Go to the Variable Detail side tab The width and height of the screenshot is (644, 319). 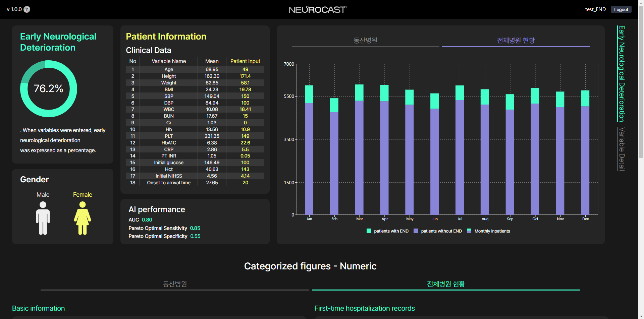coord(622,149)
